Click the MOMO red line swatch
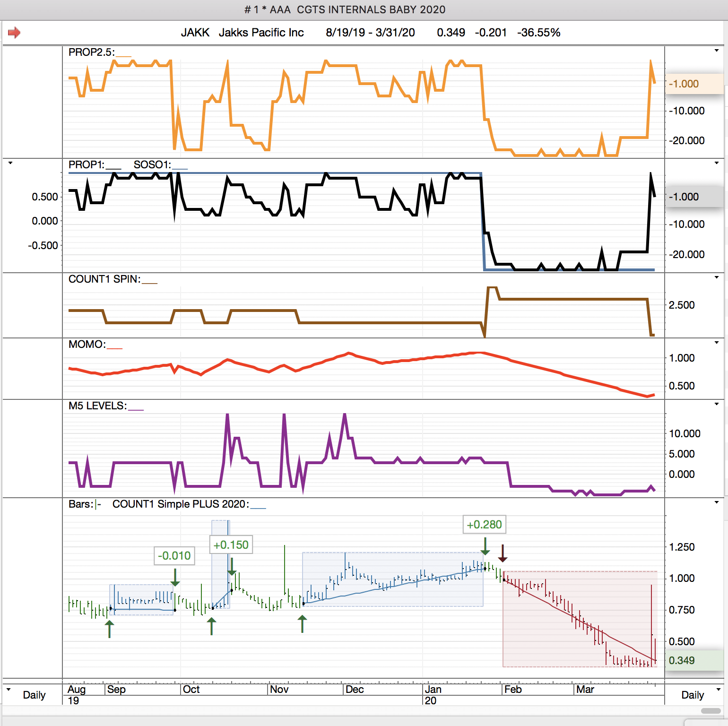The height and width of the screenshot is (726, 728). pos(114,347)
